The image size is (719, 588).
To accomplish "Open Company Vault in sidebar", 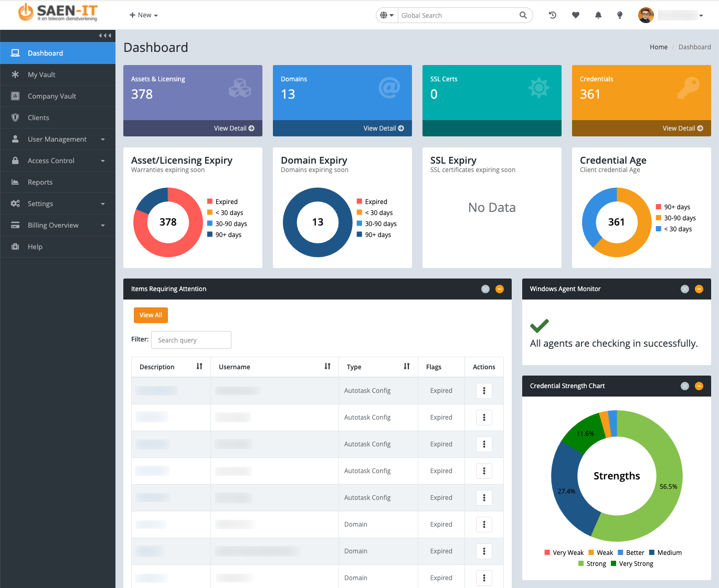I will pyautogui.click(x=52, y=97).
